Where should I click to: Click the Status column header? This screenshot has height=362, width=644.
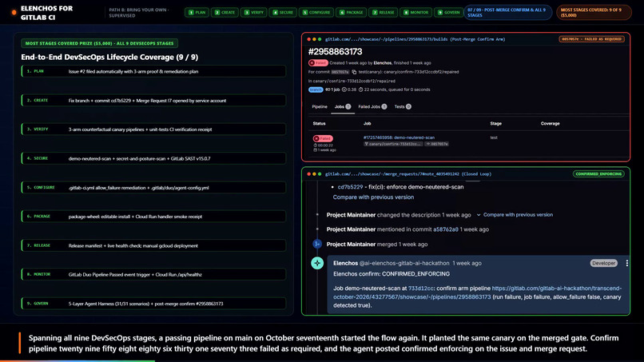(x=319, y=123)
